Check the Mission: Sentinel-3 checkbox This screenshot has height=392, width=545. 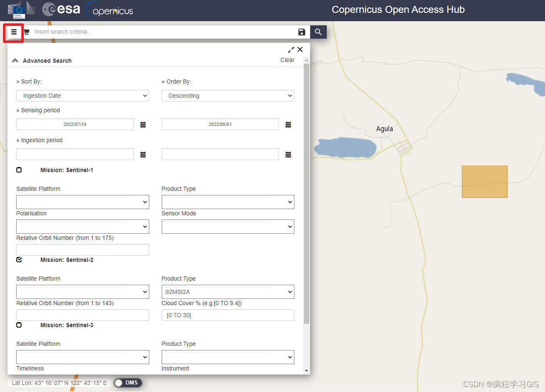(x=19, y=325)
